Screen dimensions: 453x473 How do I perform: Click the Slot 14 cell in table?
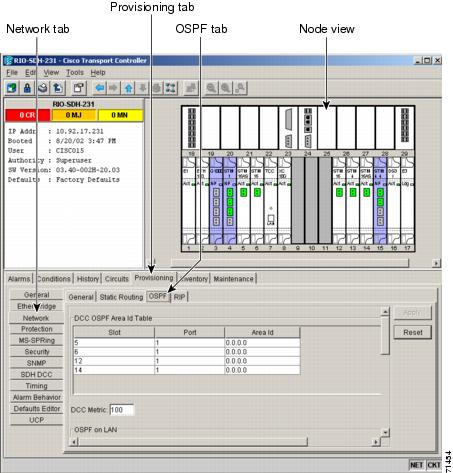click(x=114, y=370)
